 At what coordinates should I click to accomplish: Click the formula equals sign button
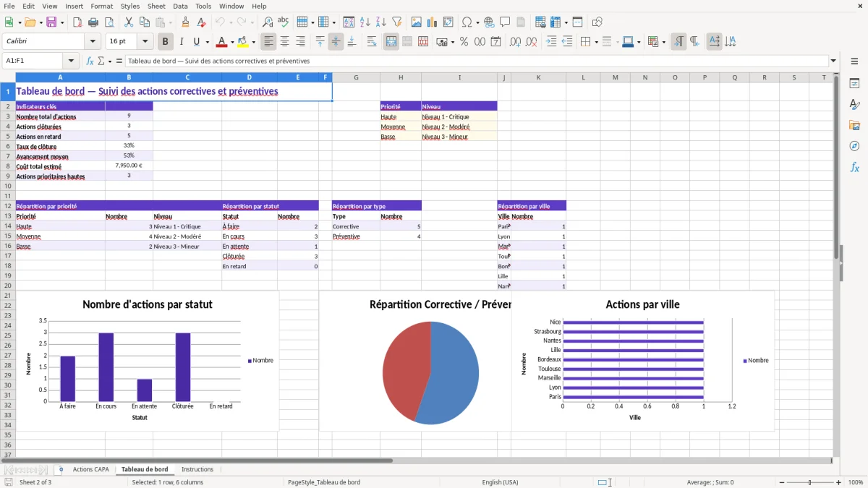pyautogui.click(x=119, y=61)
